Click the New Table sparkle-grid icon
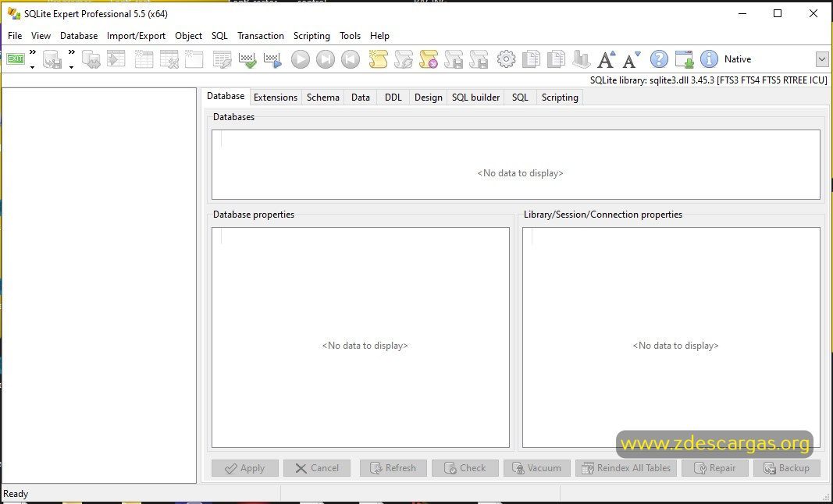This screenshot has height=504, width=833. (x=144, y=59)
